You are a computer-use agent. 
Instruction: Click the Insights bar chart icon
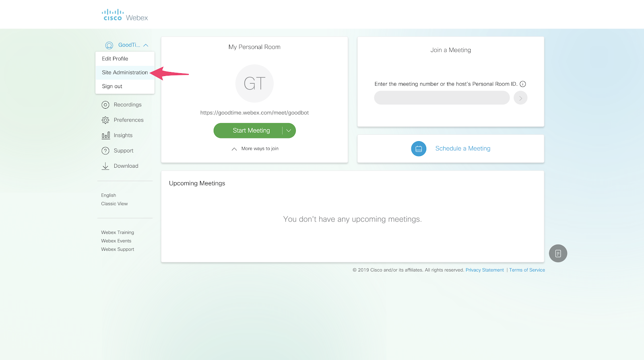105,136
